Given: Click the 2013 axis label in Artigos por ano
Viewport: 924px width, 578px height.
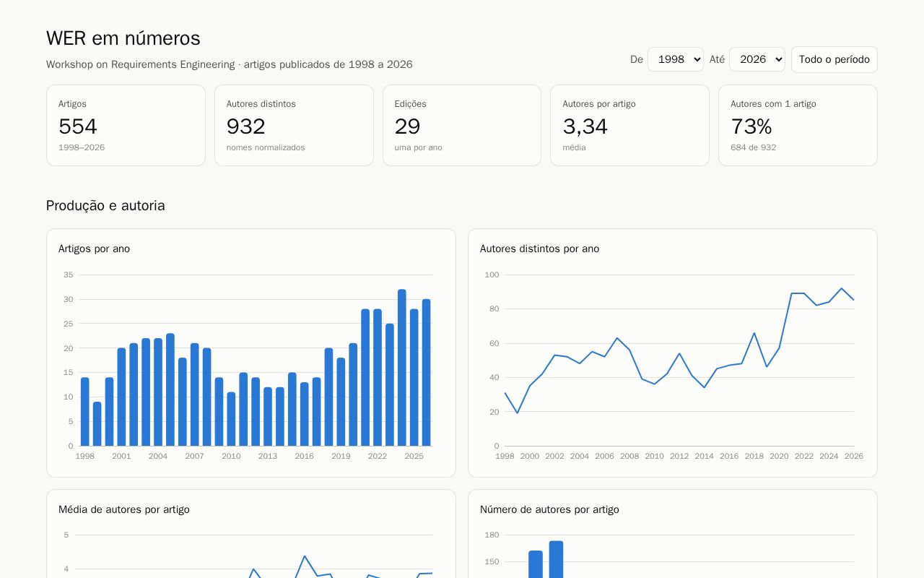Looking at the screenshot, I should click(268, 456).
